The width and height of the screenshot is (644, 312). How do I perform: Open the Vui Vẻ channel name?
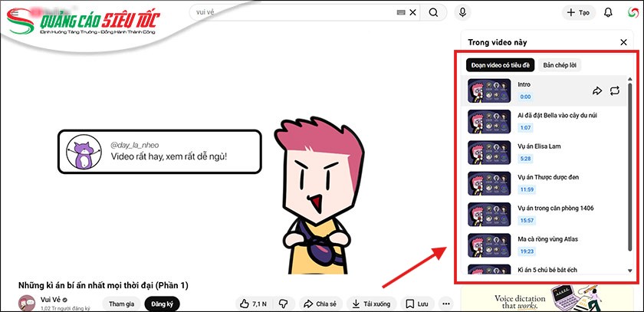51,299
